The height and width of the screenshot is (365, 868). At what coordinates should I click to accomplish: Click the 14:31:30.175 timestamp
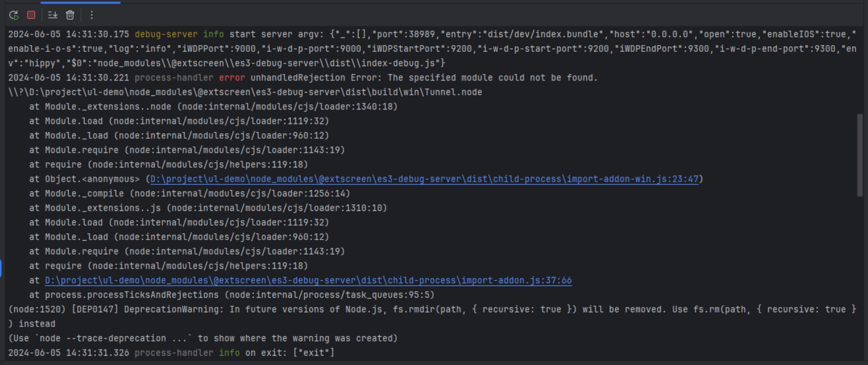(x=97, y=34)
